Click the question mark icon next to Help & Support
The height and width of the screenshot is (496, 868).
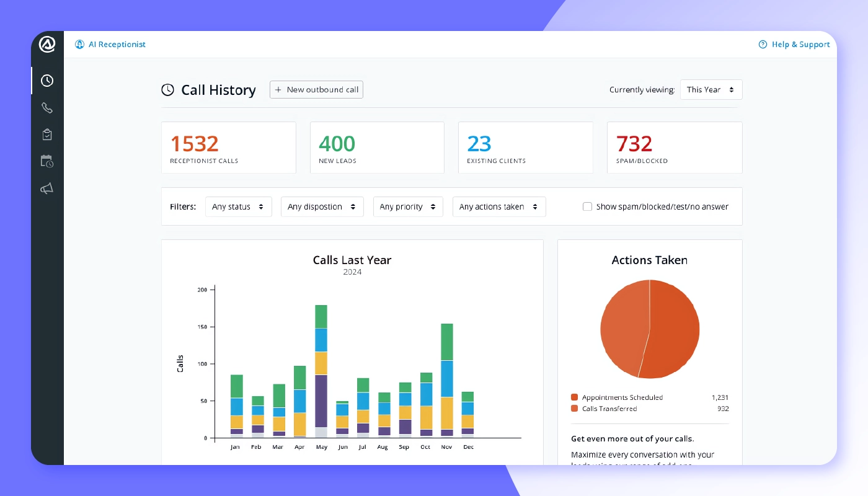tap(762, 44)
